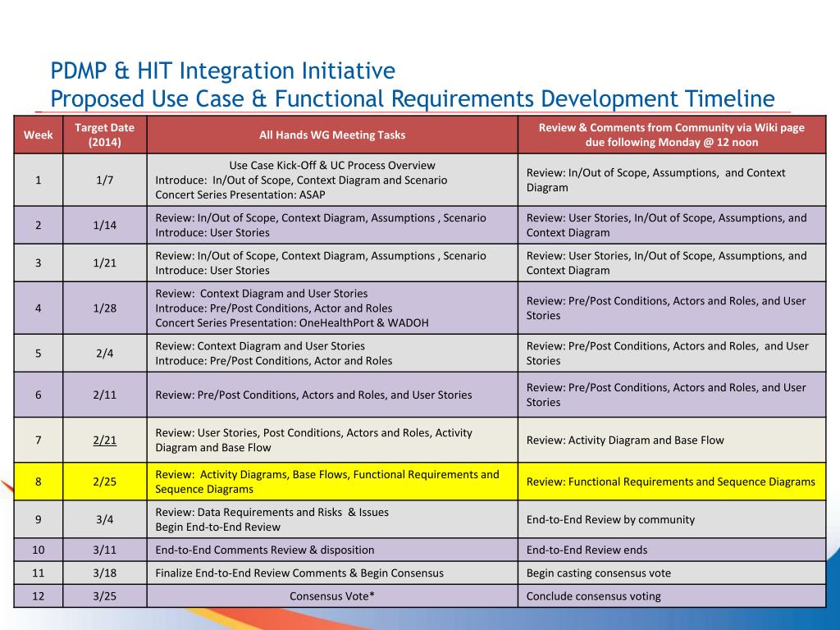The height and width of the screenshot is (630, 840).
Task: Click the 'Target Date (2014)' column header
Action: coord(104,135)
